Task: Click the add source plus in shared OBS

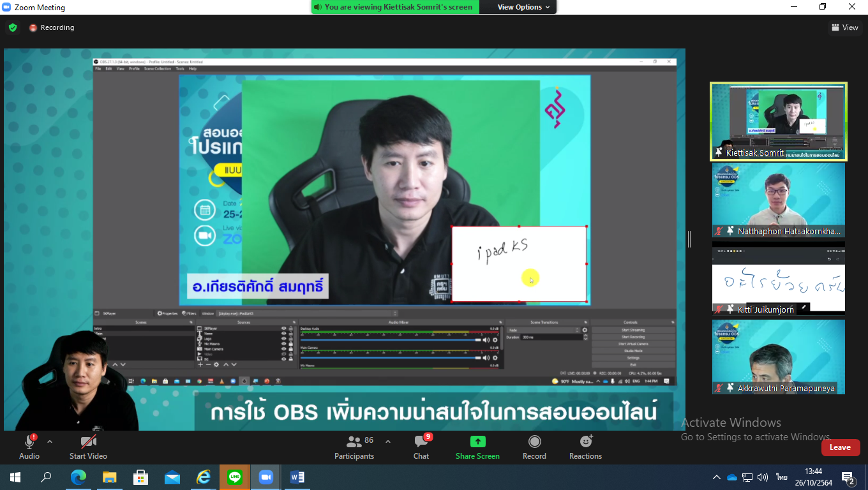Action: pyautogui.click(x=200, y=364)
